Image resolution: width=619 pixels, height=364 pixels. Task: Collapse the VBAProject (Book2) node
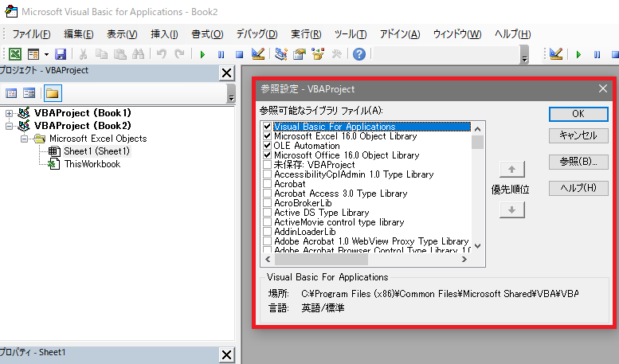[9, 127]
